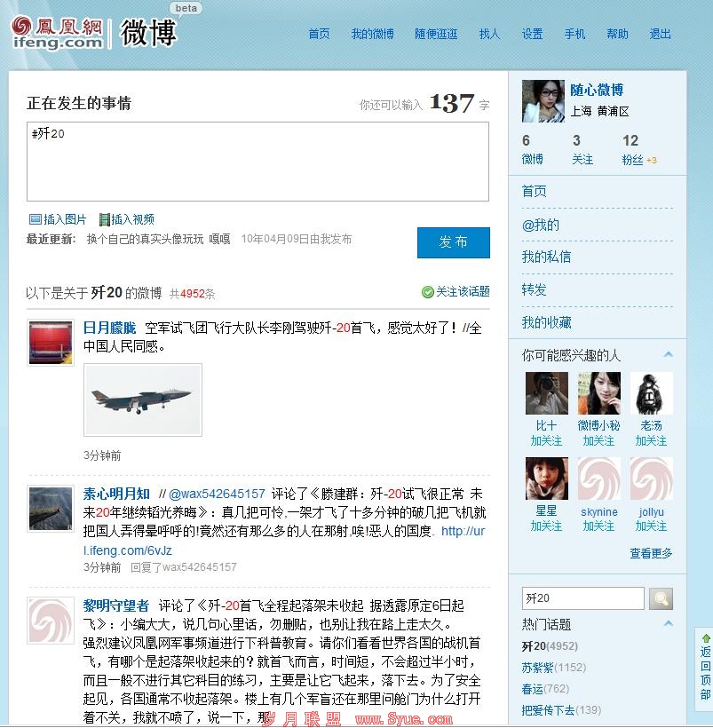Open 黎明守望者's default avatar
The height and width of the screenshot is (728, 713).
click(x=51, y=621)
